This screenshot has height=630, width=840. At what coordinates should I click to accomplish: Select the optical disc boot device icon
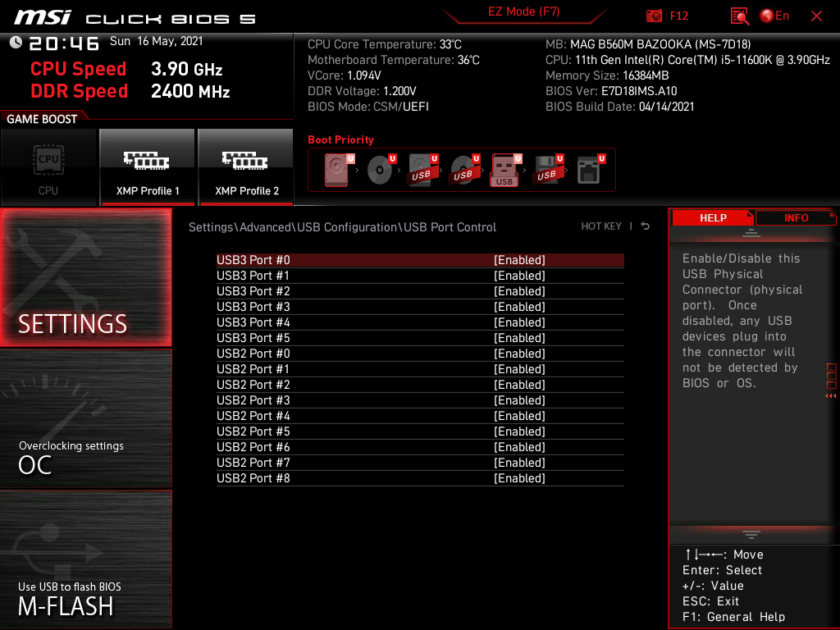pyautogui.click(x=381, y=170)
